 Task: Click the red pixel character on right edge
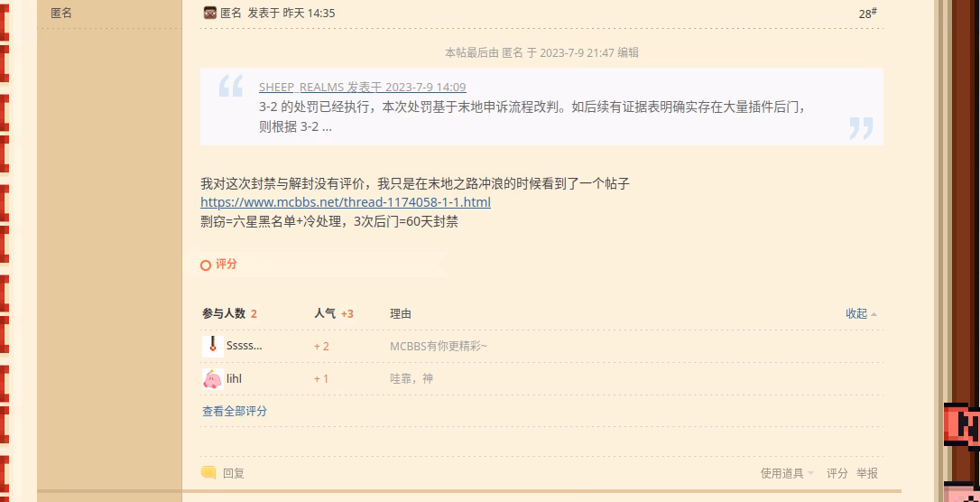click(x=962, y=426)
